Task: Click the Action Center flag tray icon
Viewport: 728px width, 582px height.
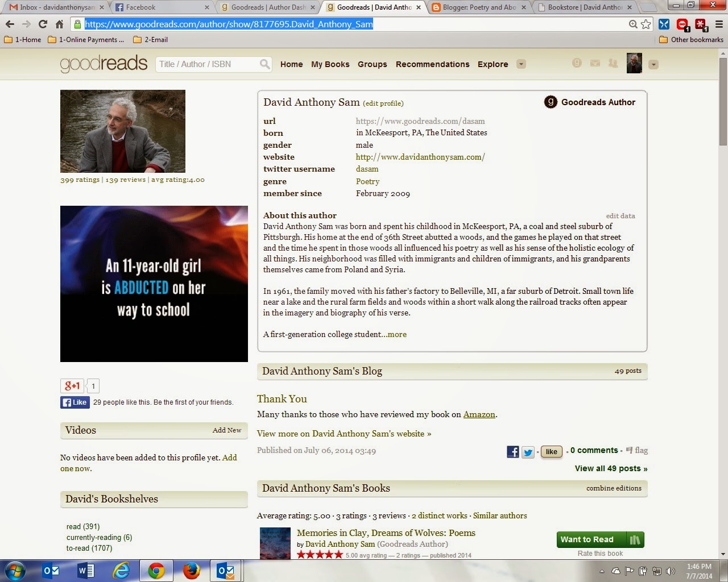Action: click(x=629, y=571)
